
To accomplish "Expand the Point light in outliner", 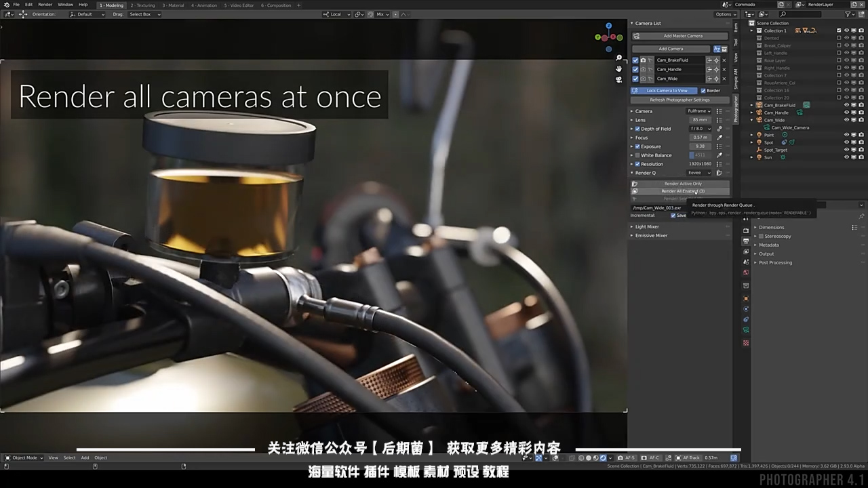I will [752, 135].
